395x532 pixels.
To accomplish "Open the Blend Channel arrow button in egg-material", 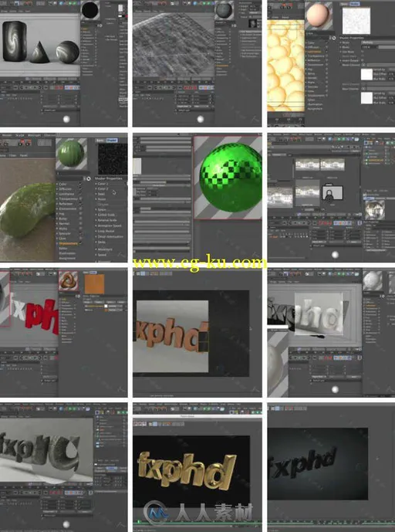I will pos(363,65).
